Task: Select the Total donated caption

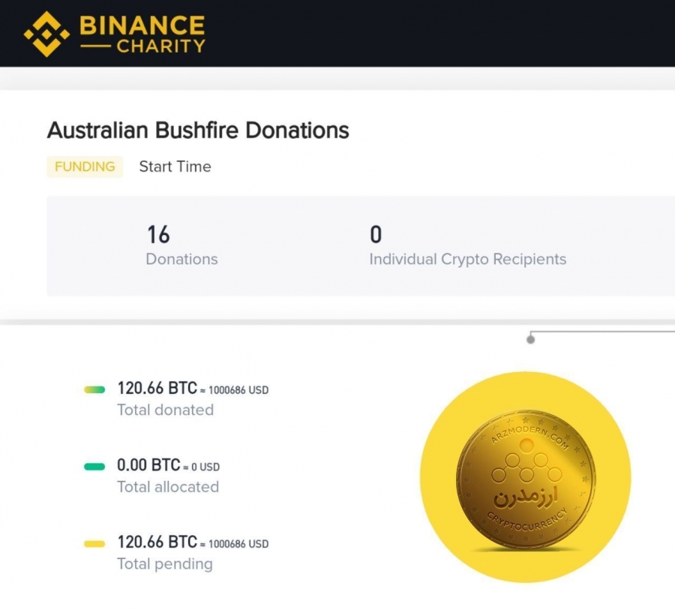Action: point(166,410)
